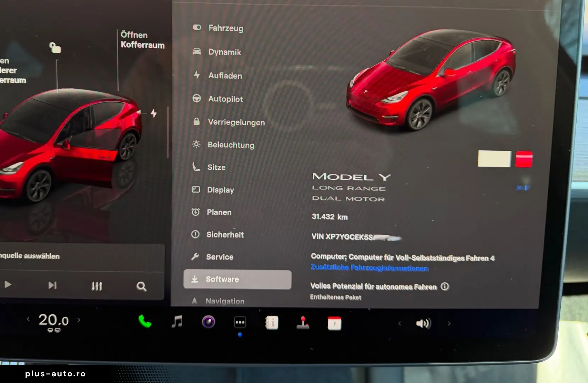Open the all apps three-dots icon
This screenshot has width=588, height=383.
click(x=240, y=322)
